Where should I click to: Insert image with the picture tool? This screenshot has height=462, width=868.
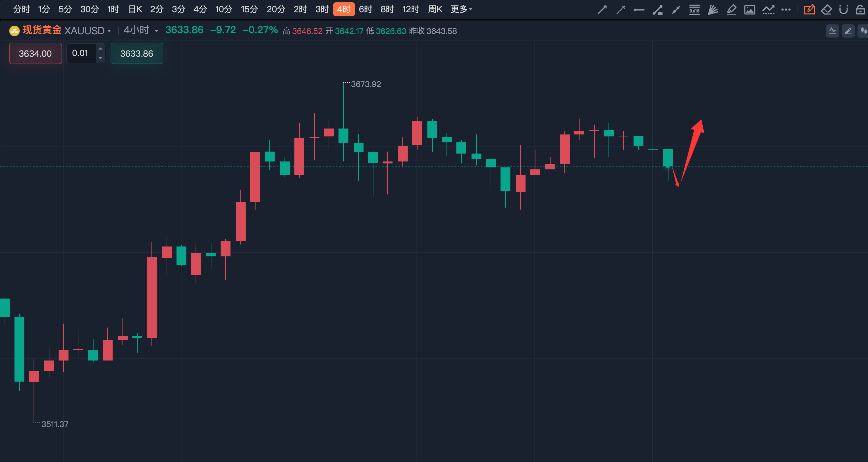[x=749, y=10]
